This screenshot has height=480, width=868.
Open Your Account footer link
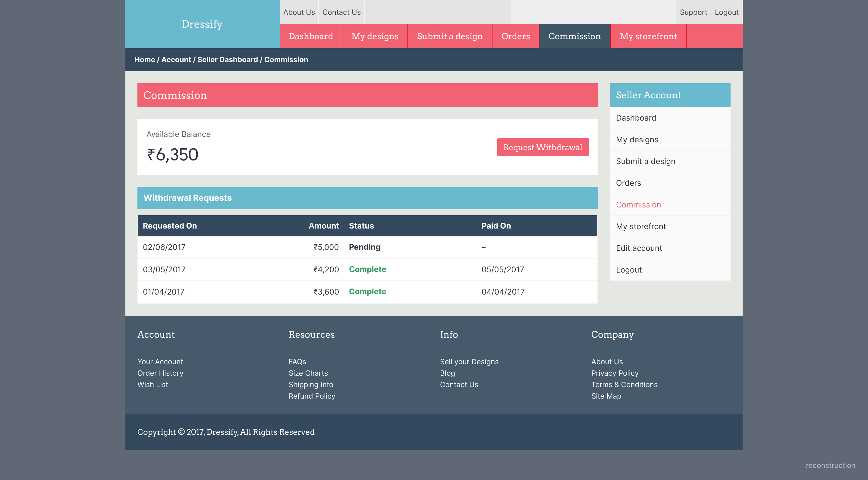[160, 362]
